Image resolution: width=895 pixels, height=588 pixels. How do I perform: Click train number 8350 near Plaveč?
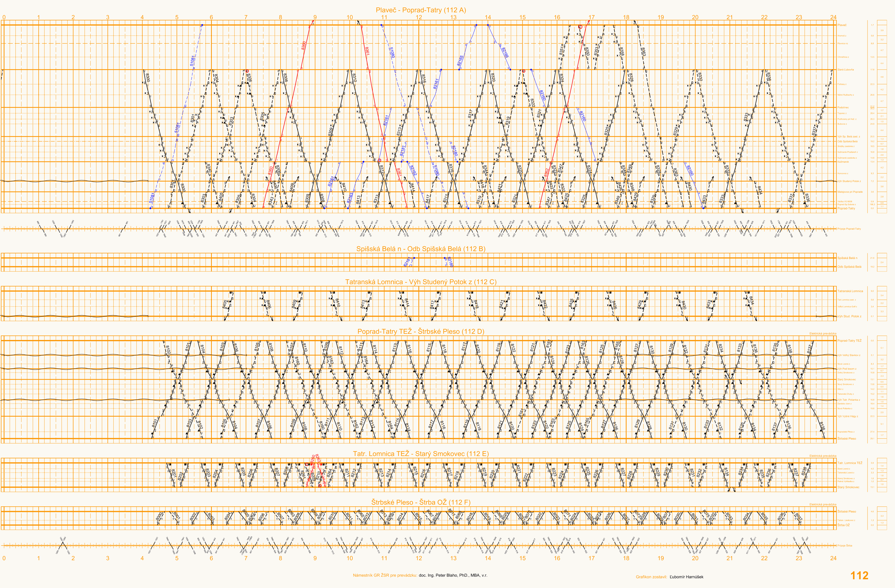(x=587, y=52)
